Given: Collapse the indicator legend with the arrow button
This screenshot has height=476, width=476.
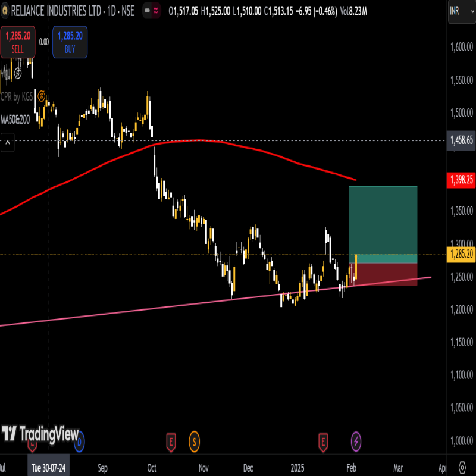Looking at the screenshot, I should pyautogui.click(x=8, y=142).
